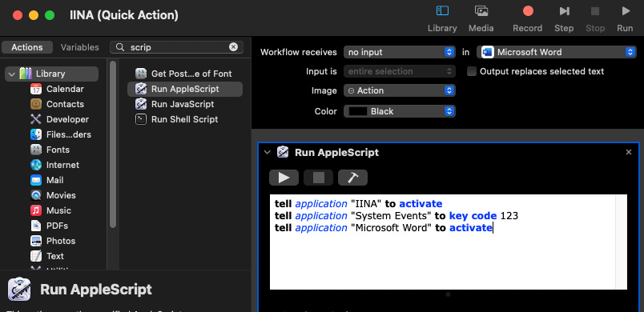This screenshot has width=644, height=312.
Task: Click the black color swatch
Action: coord(358,111)
